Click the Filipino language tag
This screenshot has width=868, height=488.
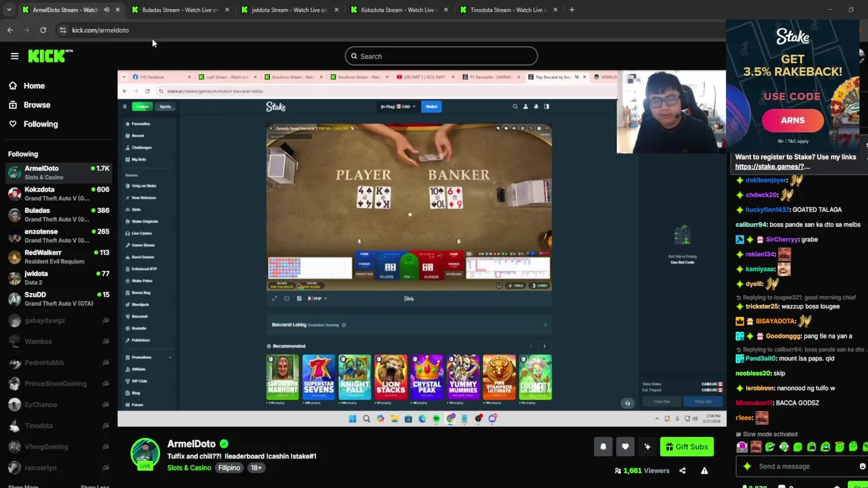[229, 468]
